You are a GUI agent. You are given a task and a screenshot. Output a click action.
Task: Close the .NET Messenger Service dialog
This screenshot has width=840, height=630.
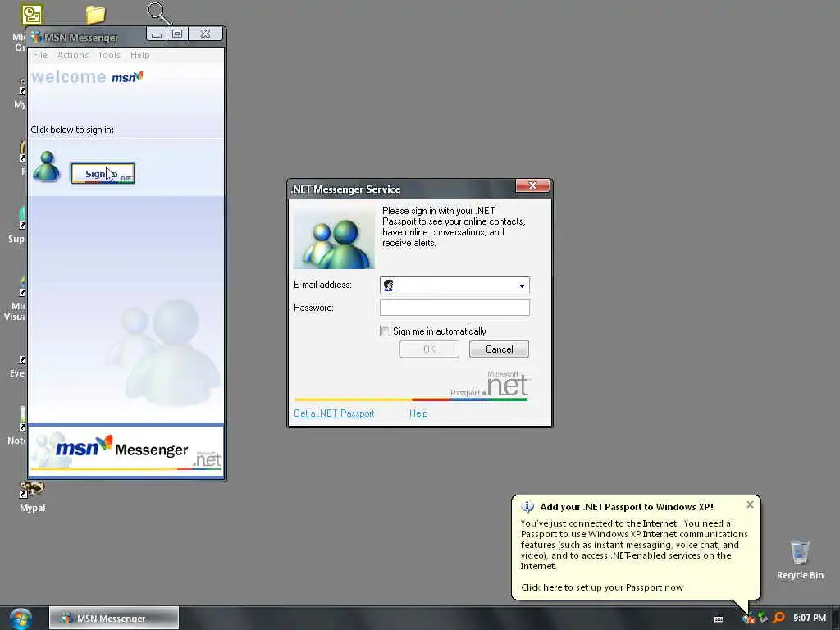532,185
